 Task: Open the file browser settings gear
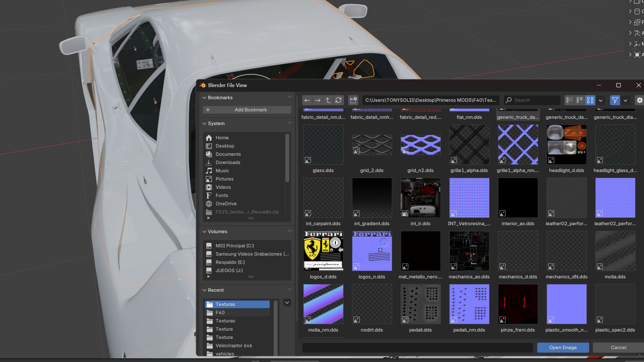[639, 100]
